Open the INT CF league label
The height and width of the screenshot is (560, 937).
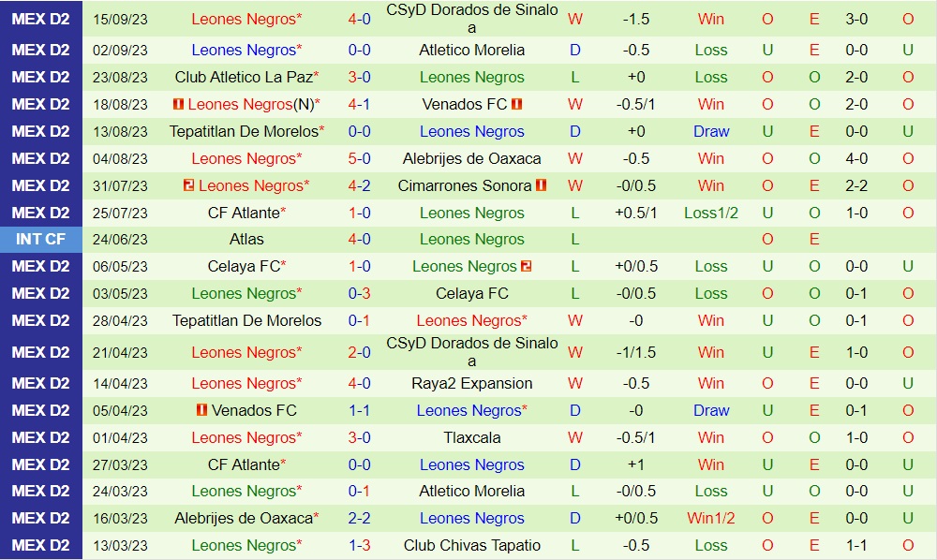point(41,240)
